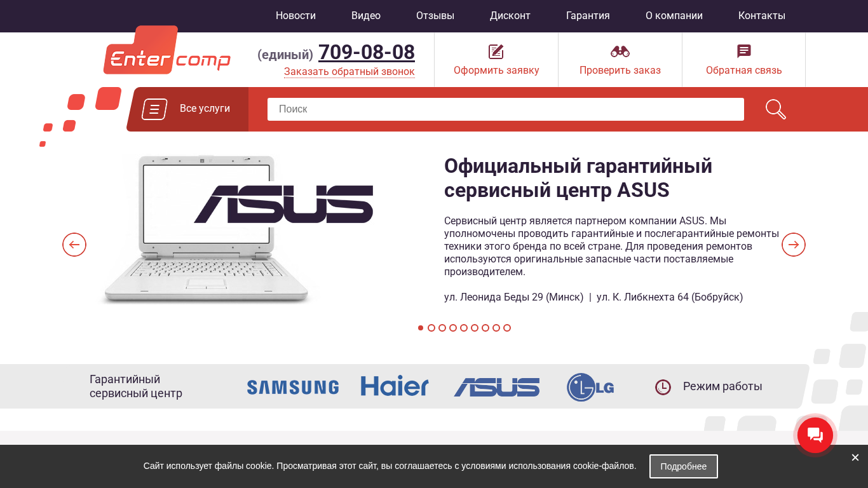Click Заказать обратный звонок link

[x=349, y=72]
